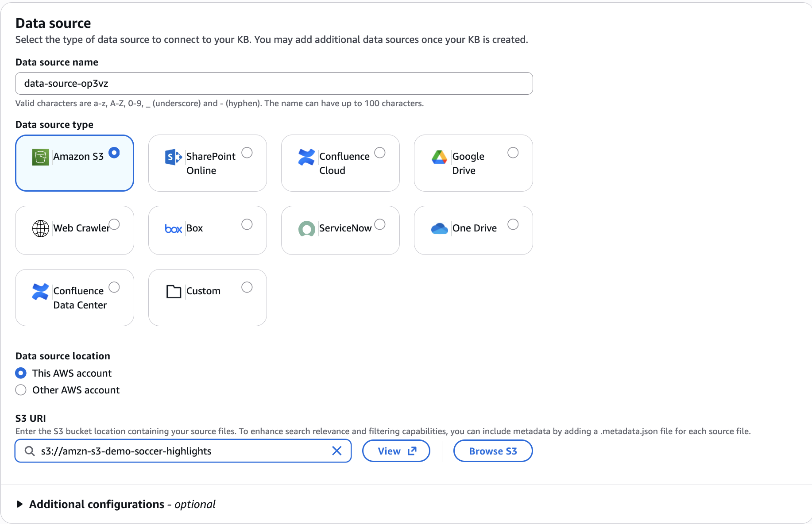Clear the S3 URI with the X icon
812x524 pixels.
(337, 451)
